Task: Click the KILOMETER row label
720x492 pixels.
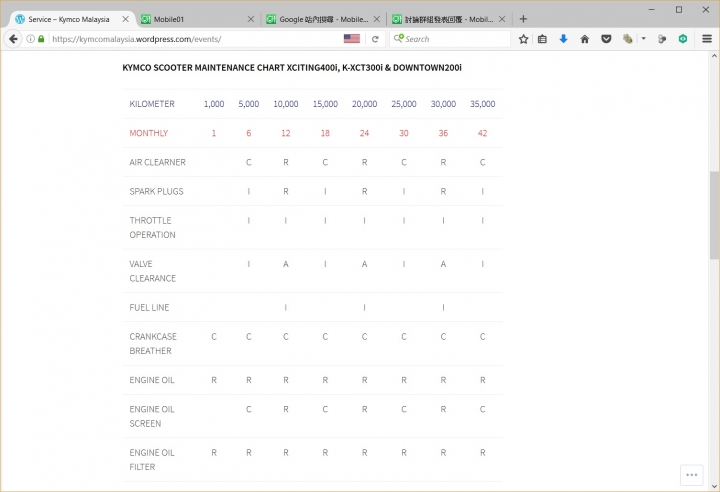Action: [x=152, y=104]
